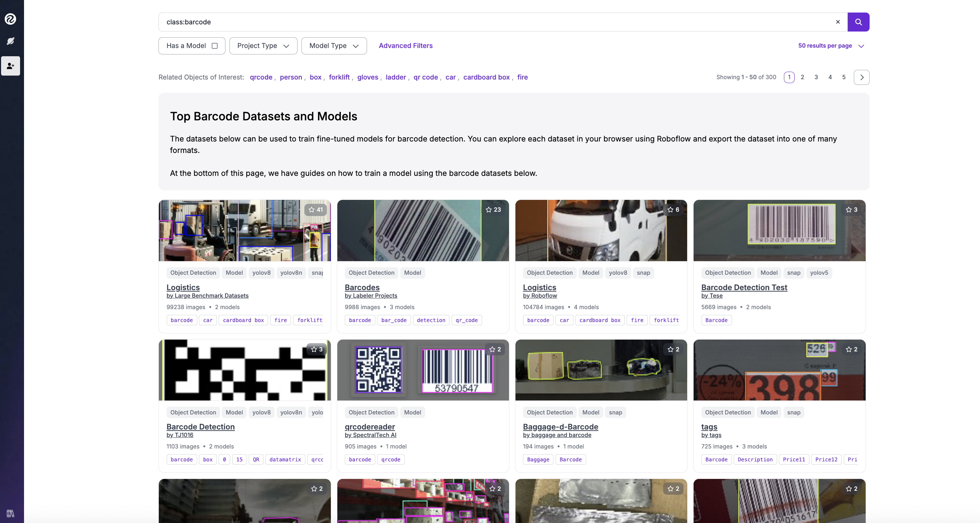Image resolution: width=980 pixels, height=523 pixels.
Task: Open related object person
Action: coord(291,77)
